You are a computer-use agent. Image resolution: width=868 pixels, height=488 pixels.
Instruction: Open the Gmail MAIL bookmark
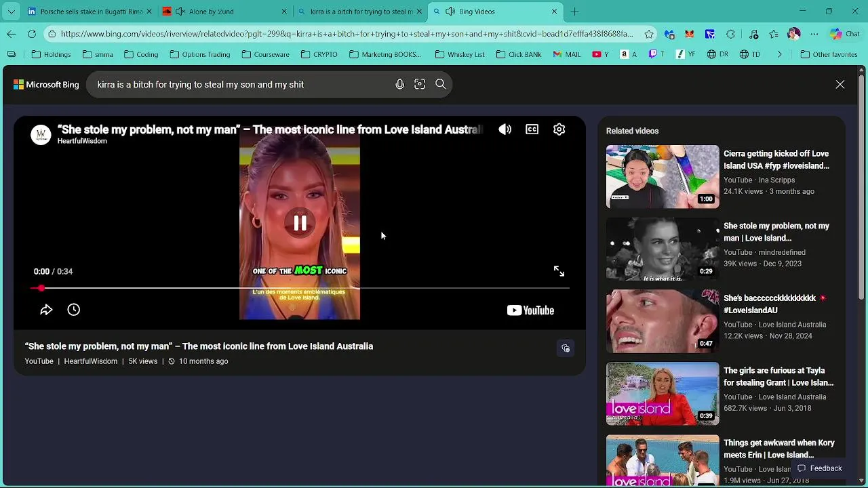coord(567,54)
